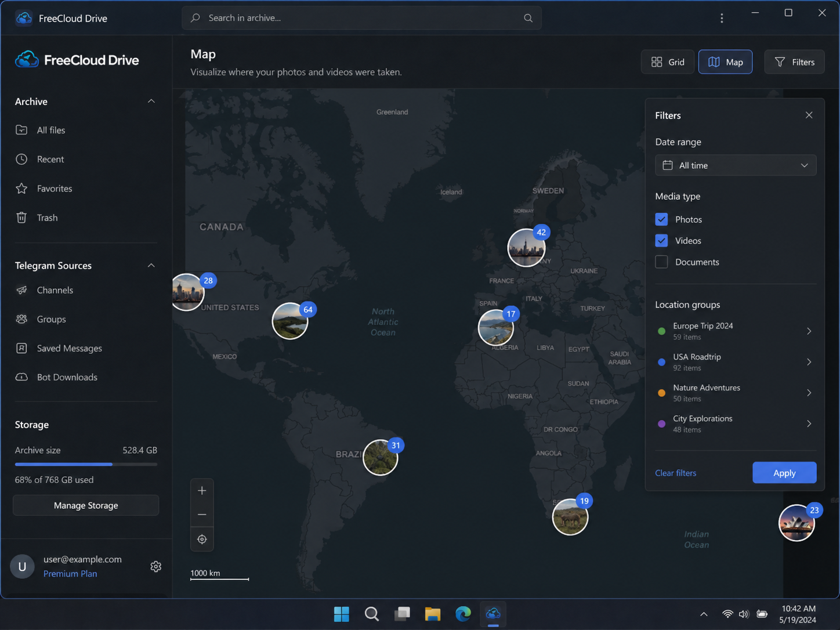
Task: Uncheck the Videos media type
Action: [x=661, y=241]
